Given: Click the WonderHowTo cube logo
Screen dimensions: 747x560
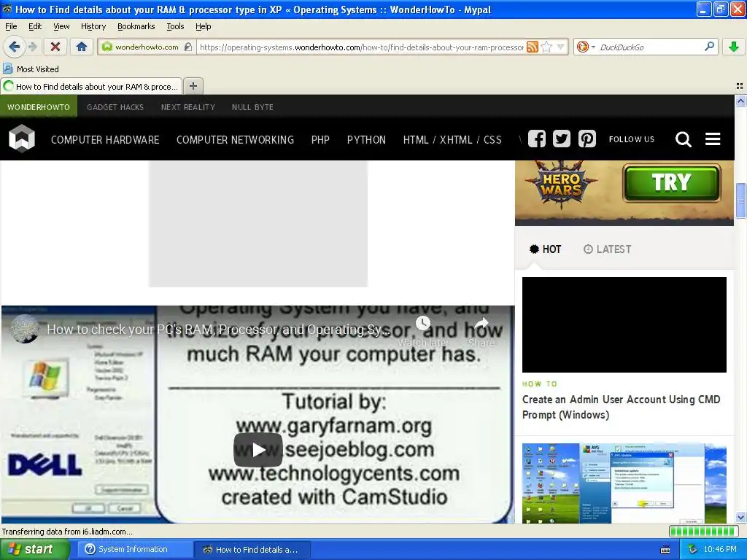Looking at the screenshot, I should tap(22, 139).
